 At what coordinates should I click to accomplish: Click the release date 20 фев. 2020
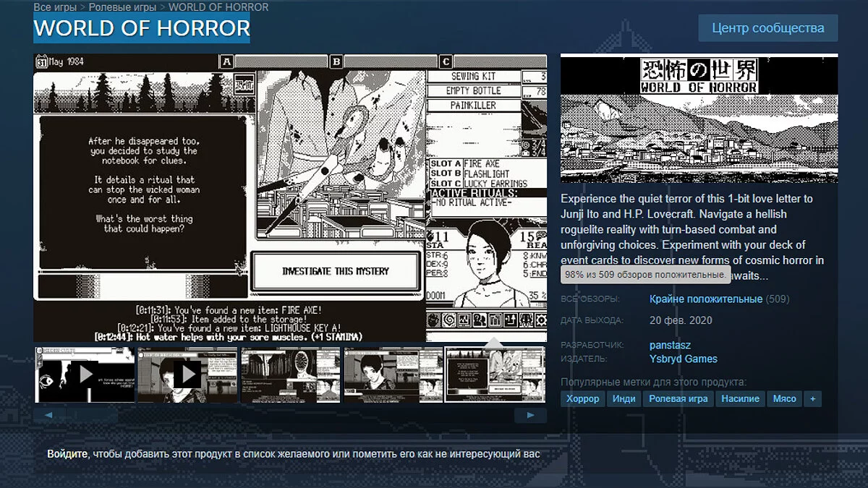coord(681,320)
